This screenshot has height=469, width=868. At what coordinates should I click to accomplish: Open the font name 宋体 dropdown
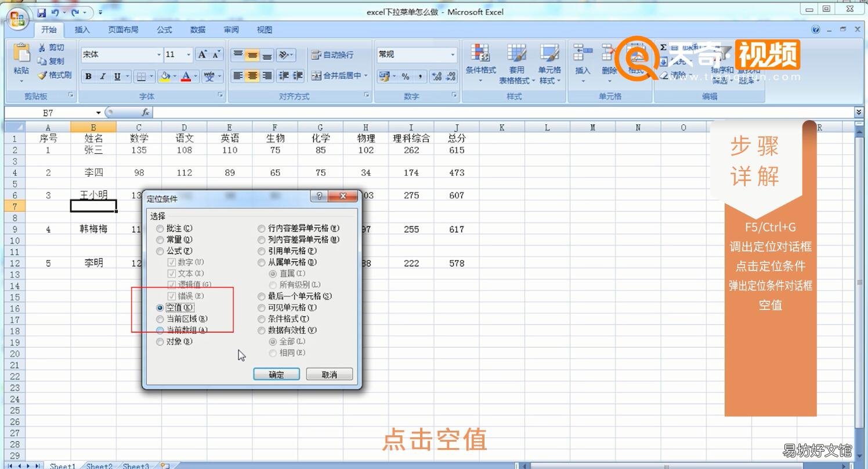[x=159, y=55]
